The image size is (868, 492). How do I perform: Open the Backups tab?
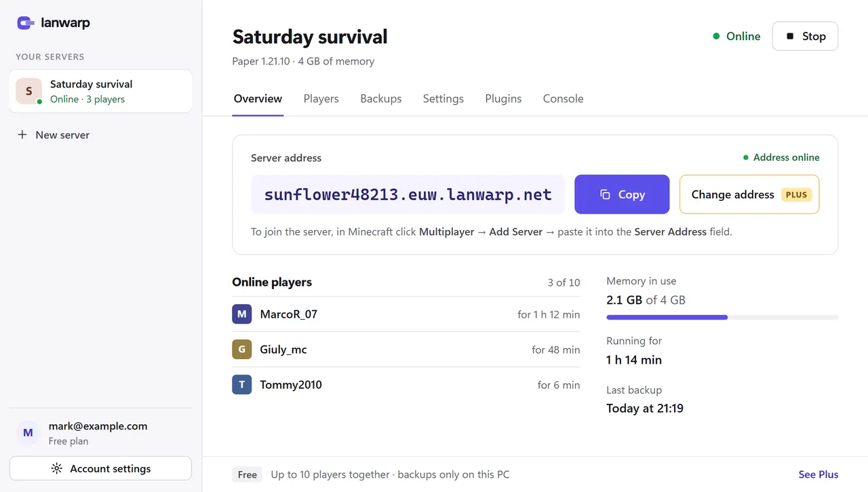coord(381,99)
